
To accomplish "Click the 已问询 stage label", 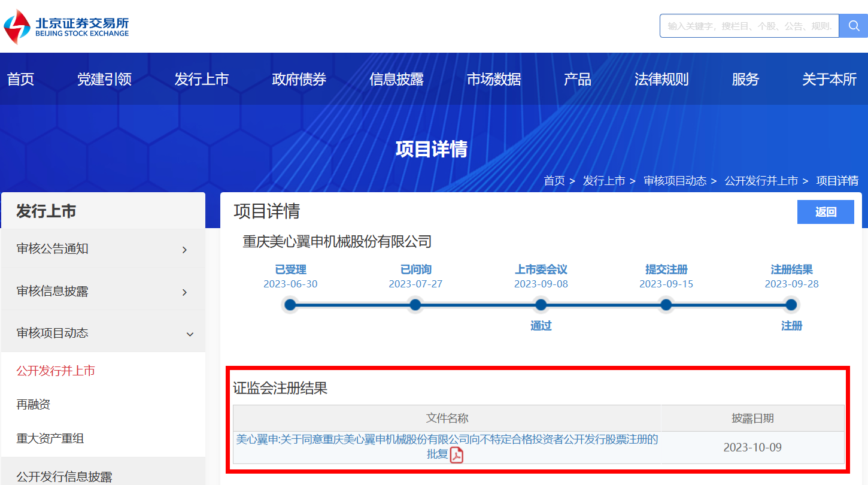I will tap(416, 270).
